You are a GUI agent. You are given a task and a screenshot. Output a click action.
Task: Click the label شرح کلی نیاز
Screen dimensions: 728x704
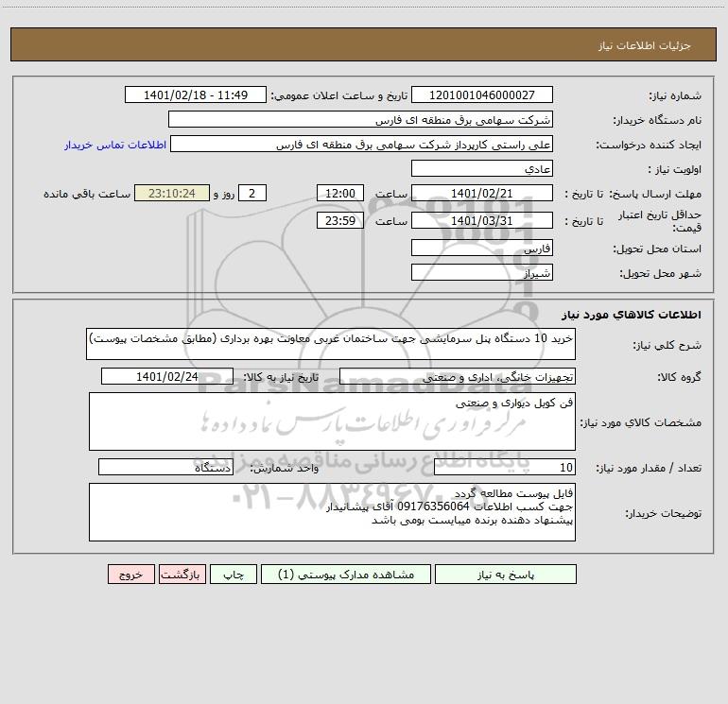[x=667, y=345]
